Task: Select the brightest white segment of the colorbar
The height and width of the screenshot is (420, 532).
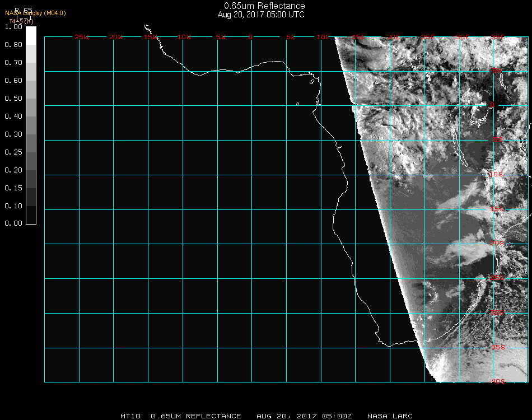Action: pyautogui.click(x=31, y=36)
